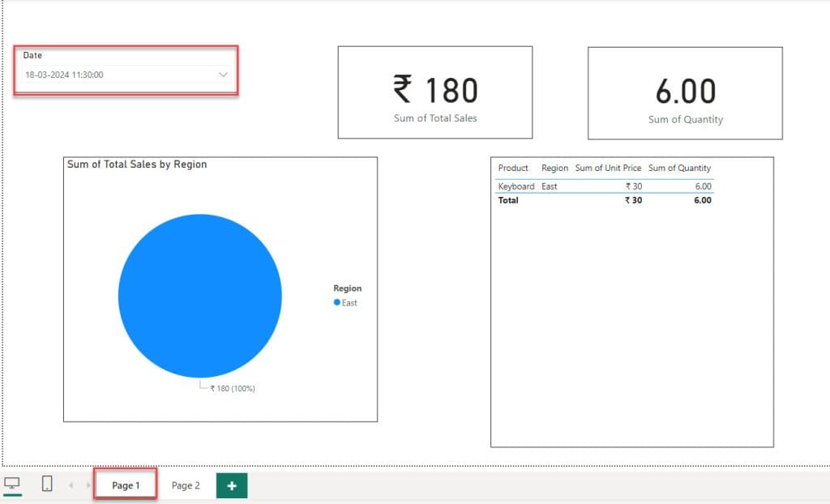Add a new page with plus button

click(232, 485)
